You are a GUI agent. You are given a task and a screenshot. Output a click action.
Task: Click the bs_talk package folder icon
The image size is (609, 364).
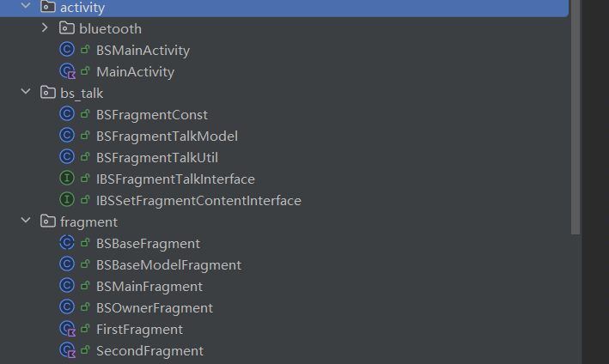48,94
